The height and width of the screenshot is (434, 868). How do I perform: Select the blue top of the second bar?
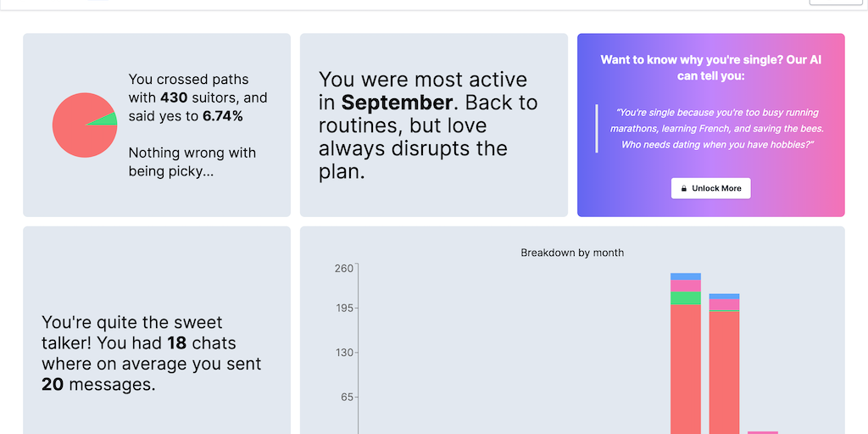tap(724, 296)
